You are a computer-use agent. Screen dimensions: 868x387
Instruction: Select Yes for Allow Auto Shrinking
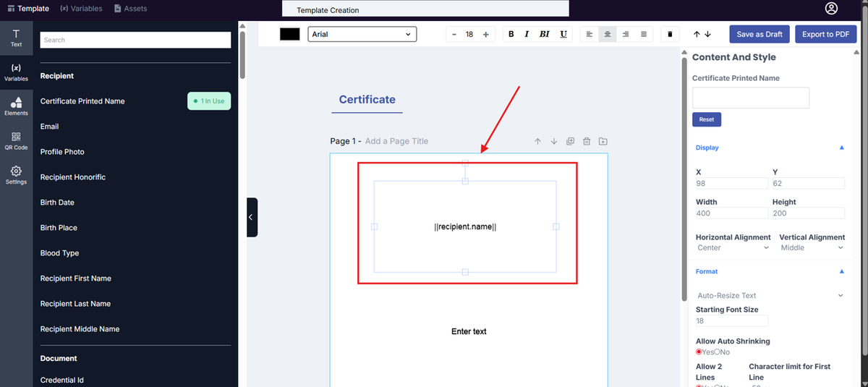[x=699, y=352]
